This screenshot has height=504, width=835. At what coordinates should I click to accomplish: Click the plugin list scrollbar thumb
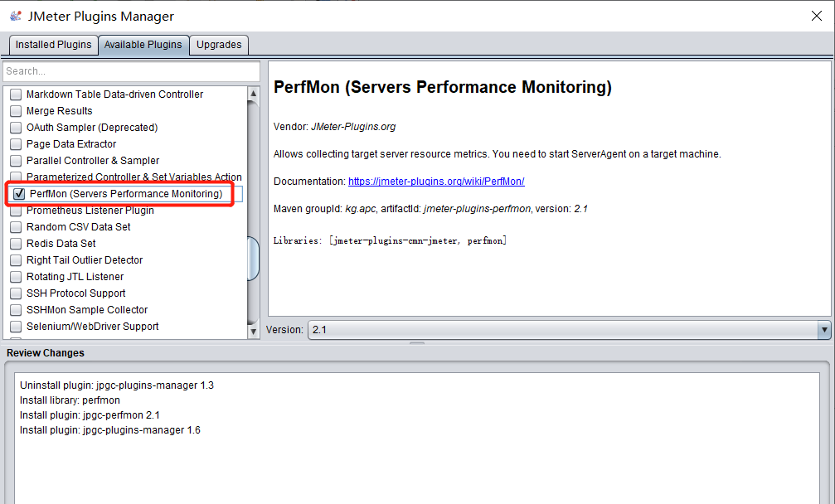(254, 259)
